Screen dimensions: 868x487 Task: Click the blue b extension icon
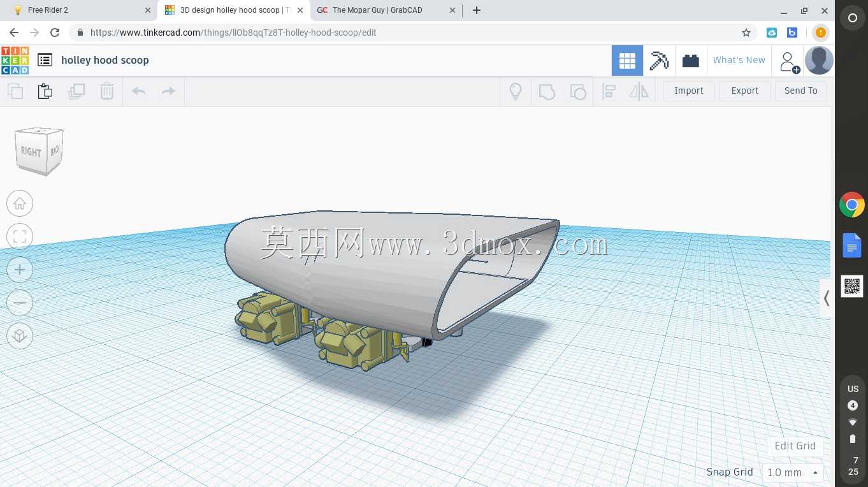(x=792, y=33)
